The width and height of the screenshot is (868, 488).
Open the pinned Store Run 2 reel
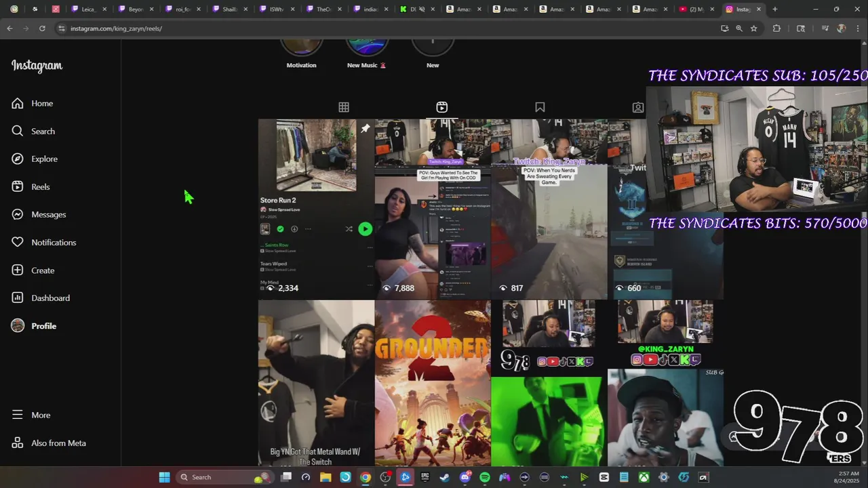point(316,209)
